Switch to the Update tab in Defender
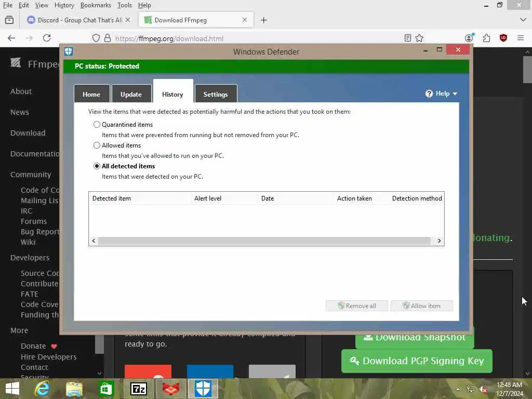Image resolution: width=532 pixels, height=399 pixels. [131, 94]
